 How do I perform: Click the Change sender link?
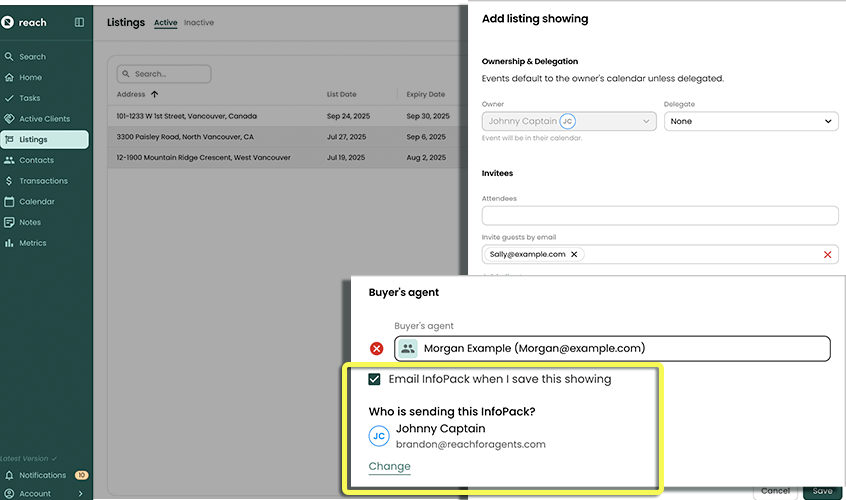pyautogui.click(x=389, y=466)
